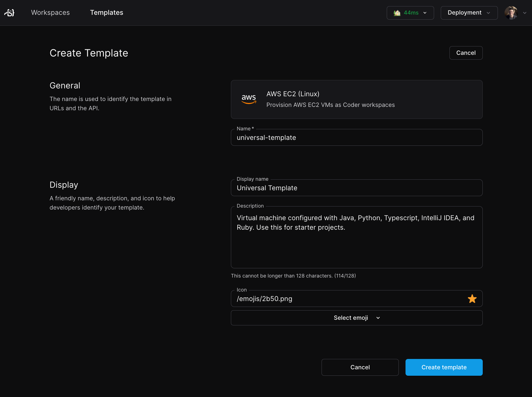Click the 128 characters limit helper text
The image size is (532, 397).
[293, 276]
